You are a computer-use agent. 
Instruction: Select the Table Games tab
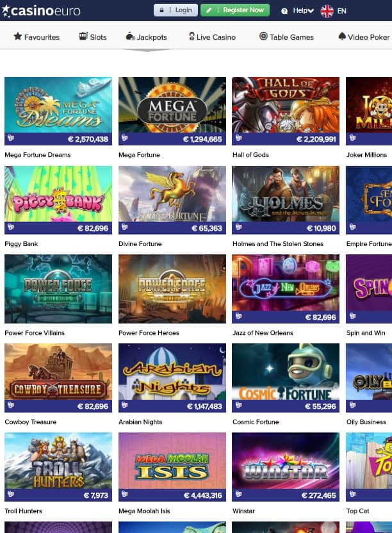tap(286, 37)
